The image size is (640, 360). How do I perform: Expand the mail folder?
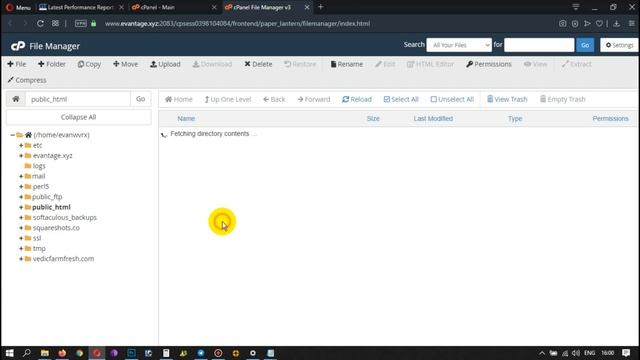point(21,176)
